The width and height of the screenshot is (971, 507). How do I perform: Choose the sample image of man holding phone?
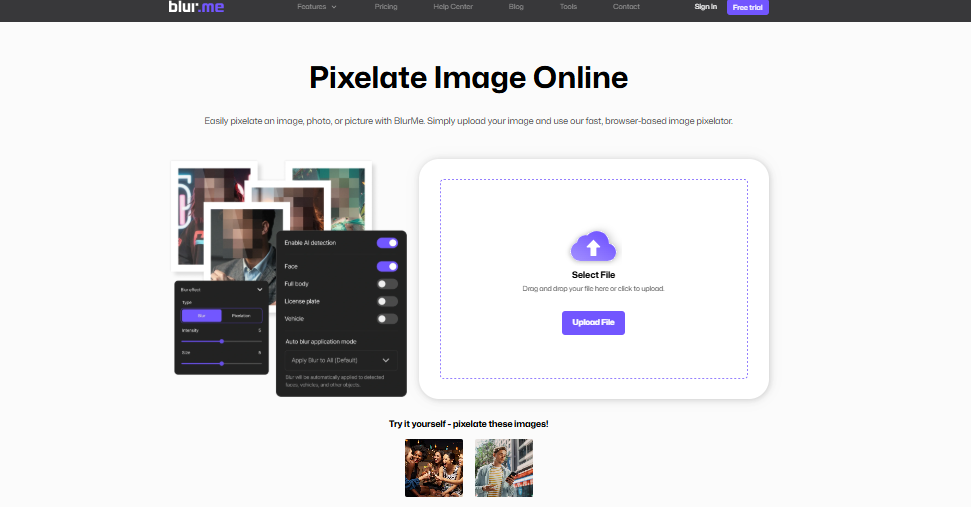[504, 468]
